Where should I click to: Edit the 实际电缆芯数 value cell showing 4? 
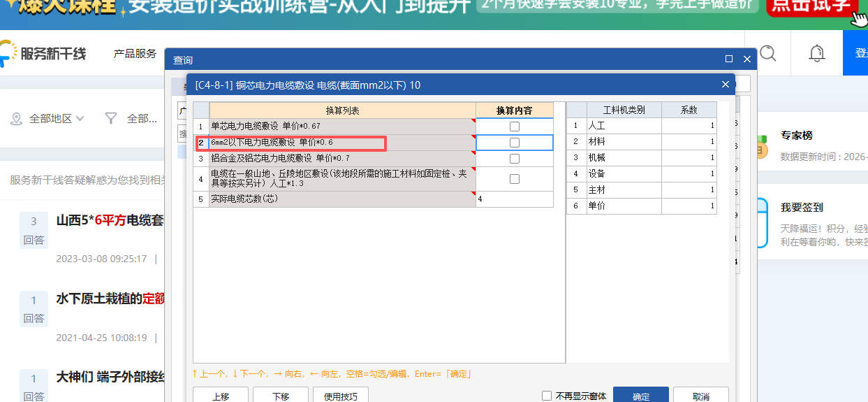pyautogui.click(x=515, y=199)
